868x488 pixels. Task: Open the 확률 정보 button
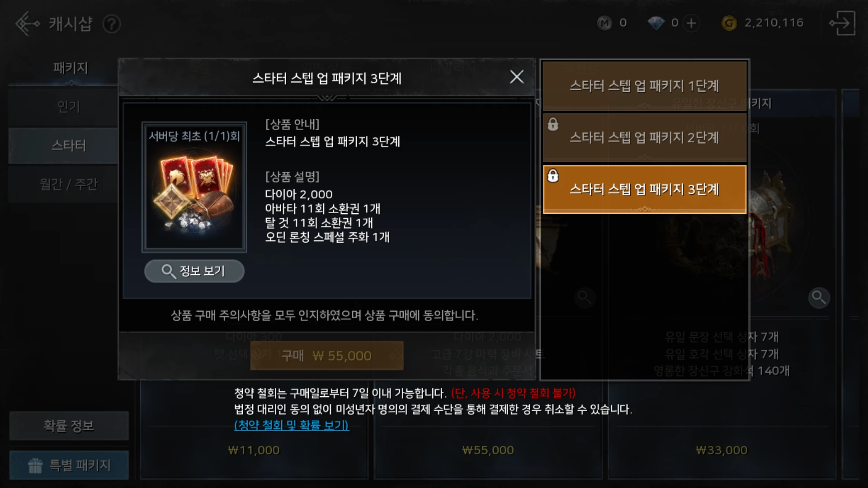[69, 426]
